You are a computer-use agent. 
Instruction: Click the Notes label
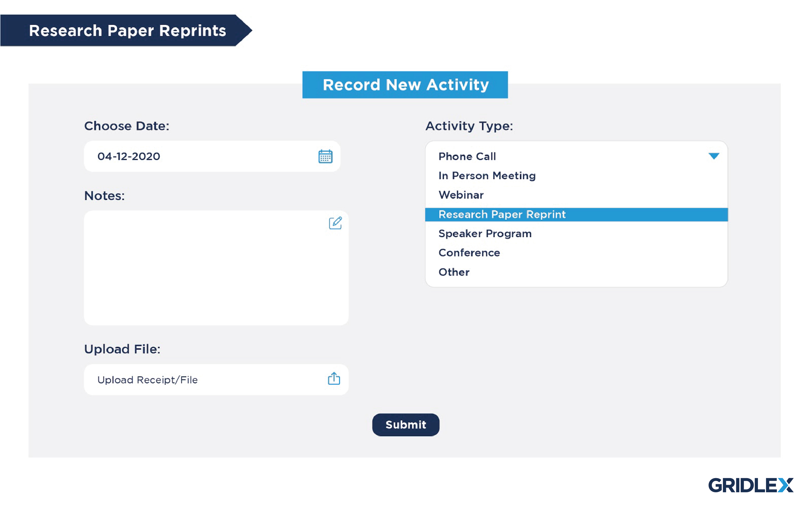104,196
